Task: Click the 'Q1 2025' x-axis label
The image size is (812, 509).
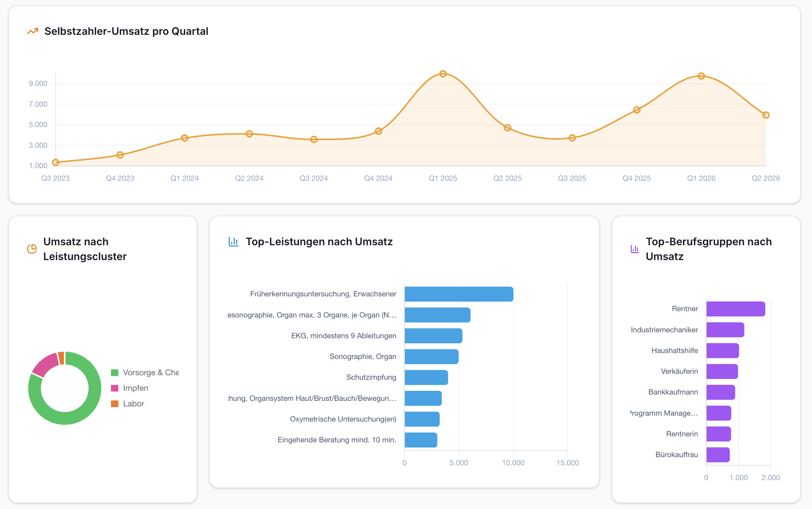Action: click(x=443, y=178)
